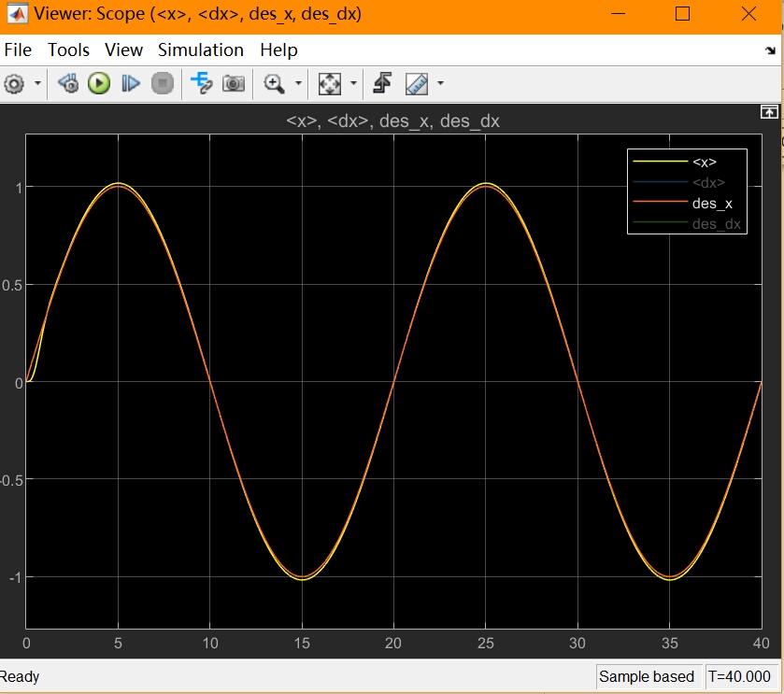
Task: Open the Help menu
Action: pos(278,50)
